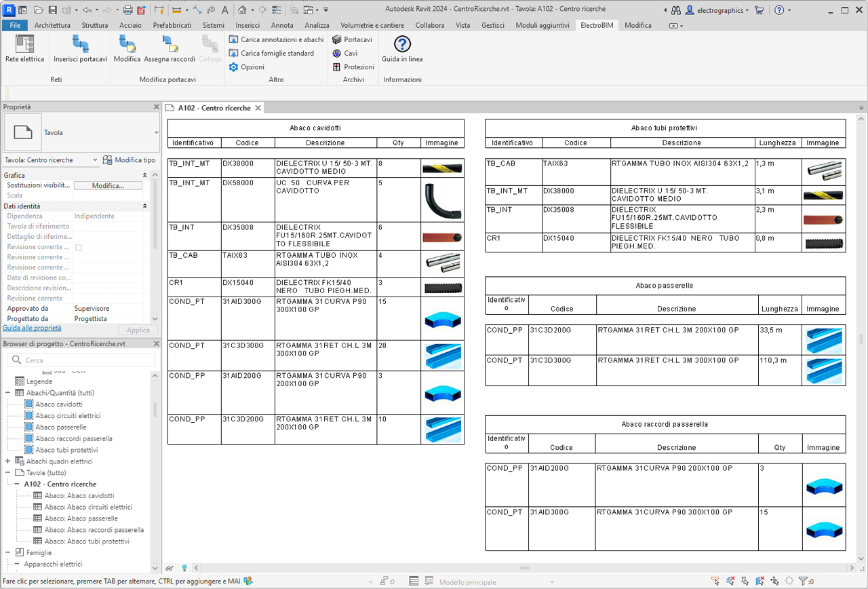Click the project browser vertical scrollbar thumb
This screenshot has height=589, width=868.
coord(155,409)
